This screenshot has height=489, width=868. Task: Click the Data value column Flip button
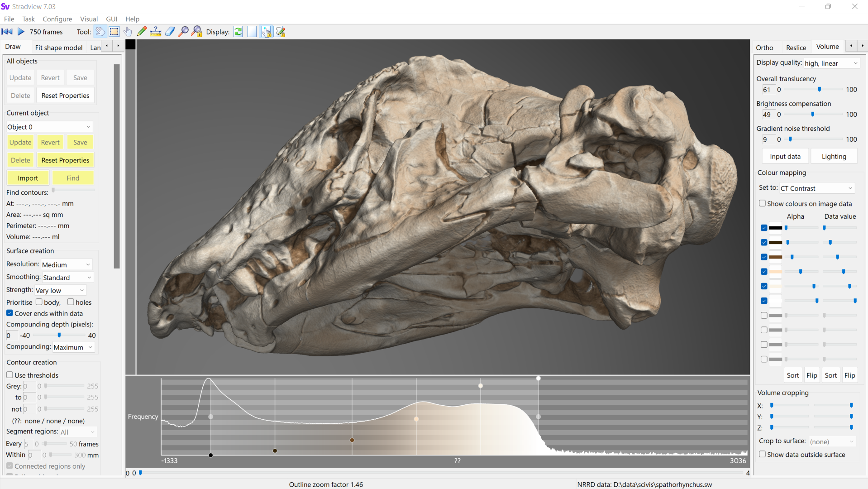pyautogui.click(x=849, y=375)
